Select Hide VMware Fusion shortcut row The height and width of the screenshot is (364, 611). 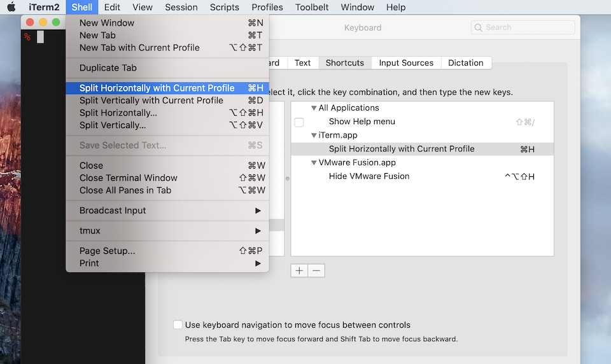369,176
